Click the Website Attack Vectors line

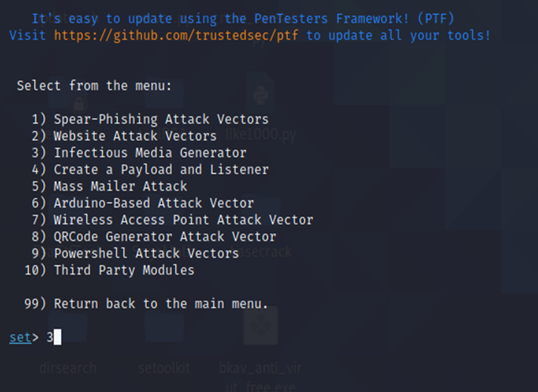[135, 136]
